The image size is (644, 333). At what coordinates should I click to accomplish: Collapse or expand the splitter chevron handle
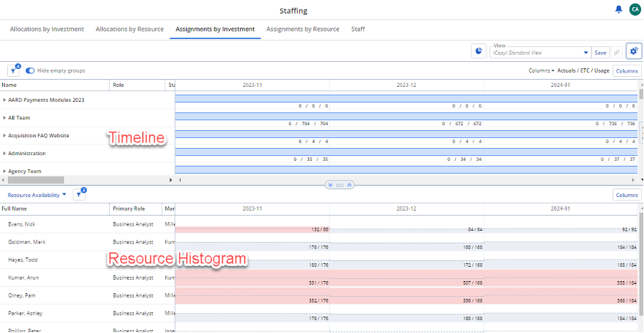coord(340,185)
